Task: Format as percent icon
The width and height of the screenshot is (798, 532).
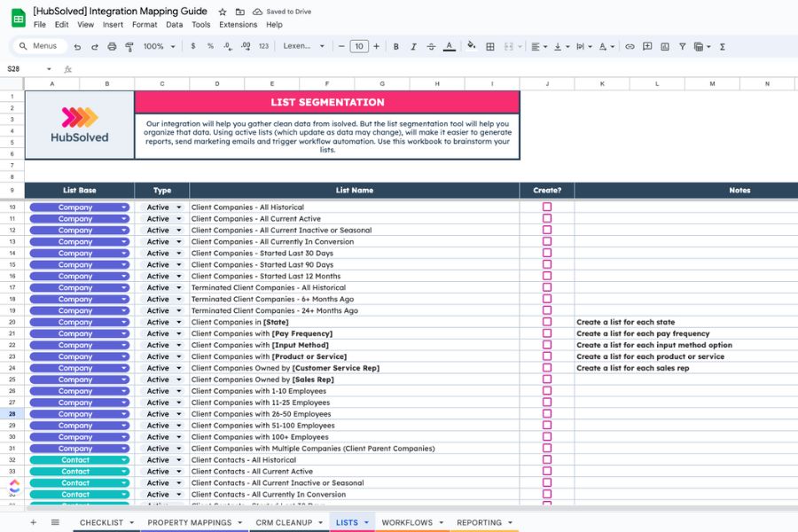Action: 210,46
